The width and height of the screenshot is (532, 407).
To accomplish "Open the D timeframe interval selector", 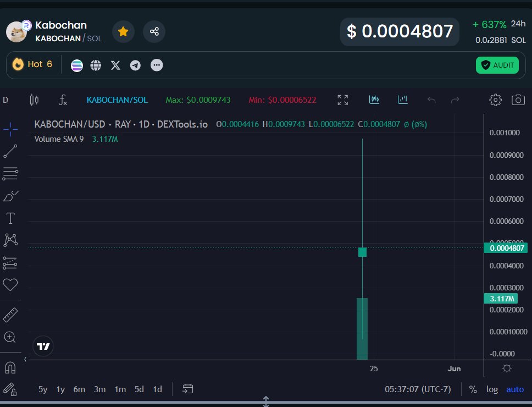I will 5,100.
